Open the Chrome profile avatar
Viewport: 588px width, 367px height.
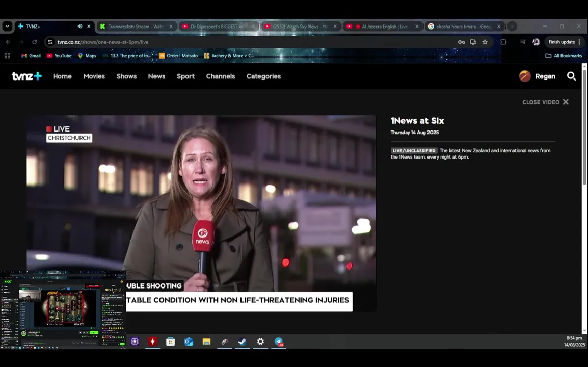[x=536, y=42]
